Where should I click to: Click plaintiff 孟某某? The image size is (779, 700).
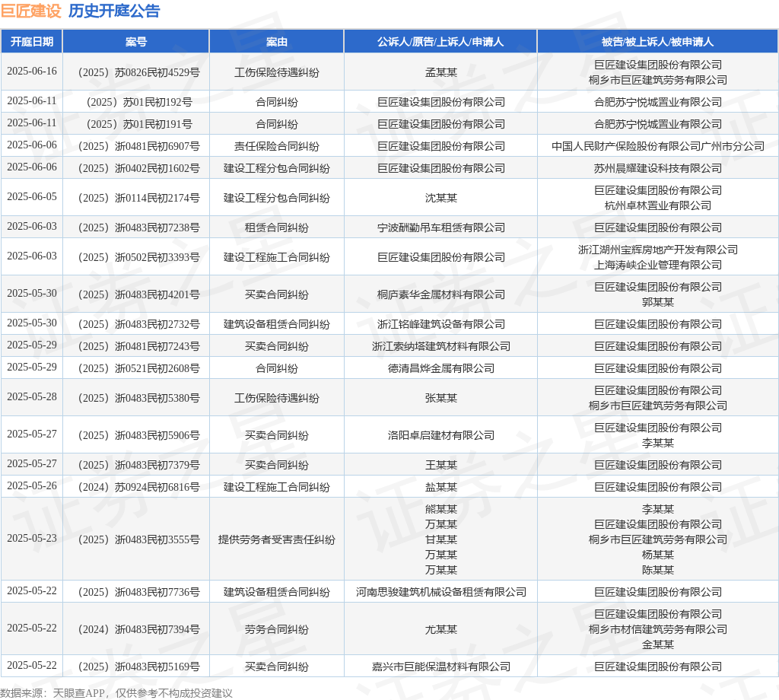coord(440,72)
